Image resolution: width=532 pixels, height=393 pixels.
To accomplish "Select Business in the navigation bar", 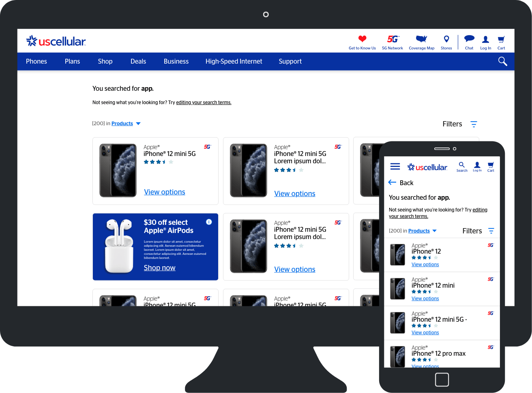I will tap(176, 61).
